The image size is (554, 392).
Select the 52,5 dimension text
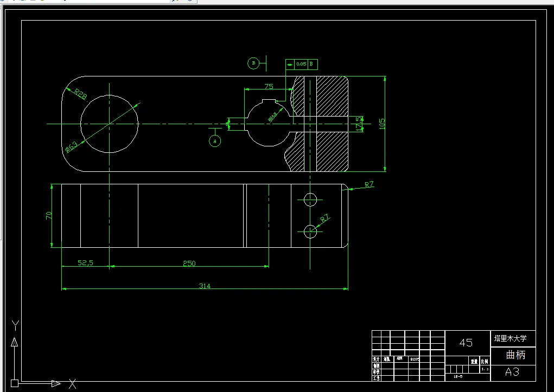click(x=86, y=263)
